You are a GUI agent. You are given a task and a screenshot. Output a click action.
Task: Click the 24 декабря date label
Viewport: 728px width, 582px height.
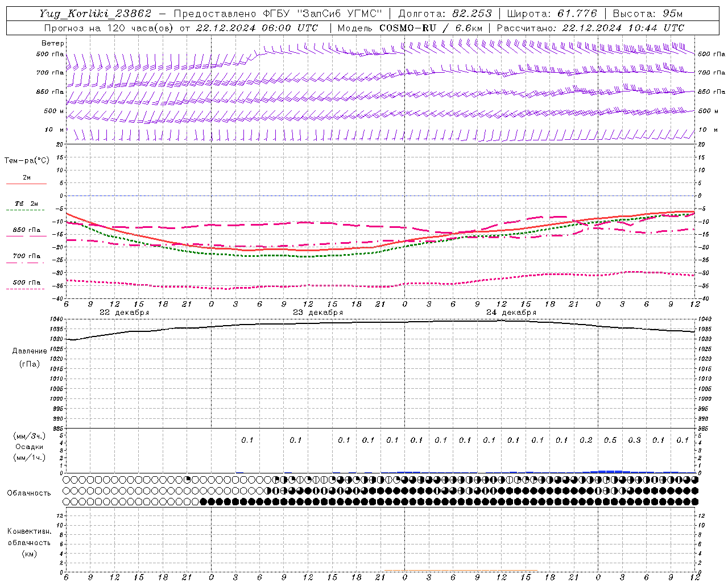pos(511,313)
